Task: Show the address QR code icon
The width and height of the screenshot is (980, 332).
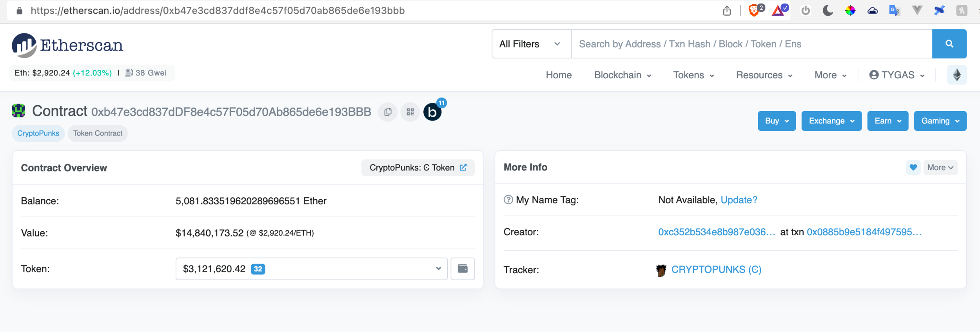Action: tap(410, 112)
